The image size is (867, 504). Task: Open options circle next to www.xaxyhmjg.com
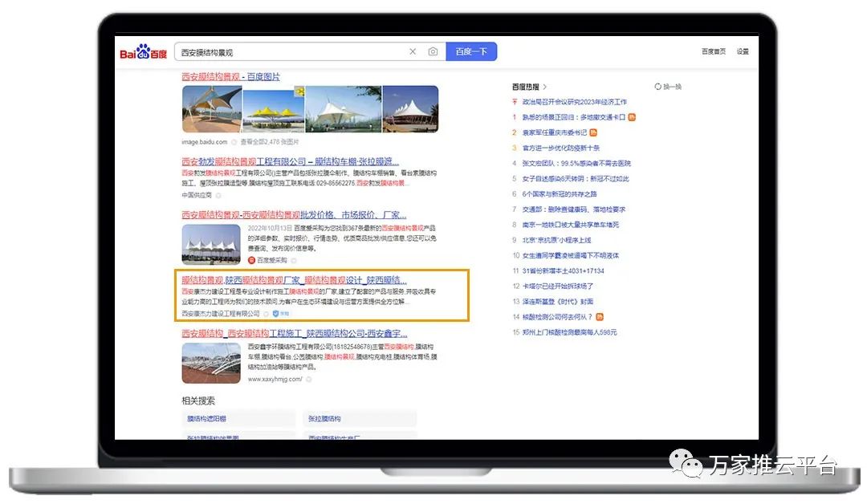pos(308,379)
